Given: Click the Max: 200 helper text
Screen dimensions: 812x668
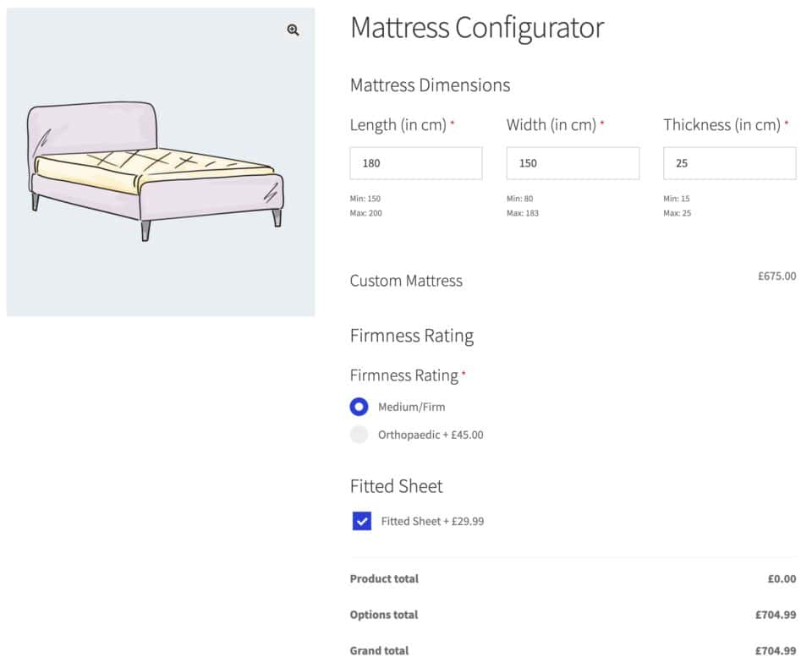Looking at the screenshot, I should pyautogui.click(x=365, y=213).
